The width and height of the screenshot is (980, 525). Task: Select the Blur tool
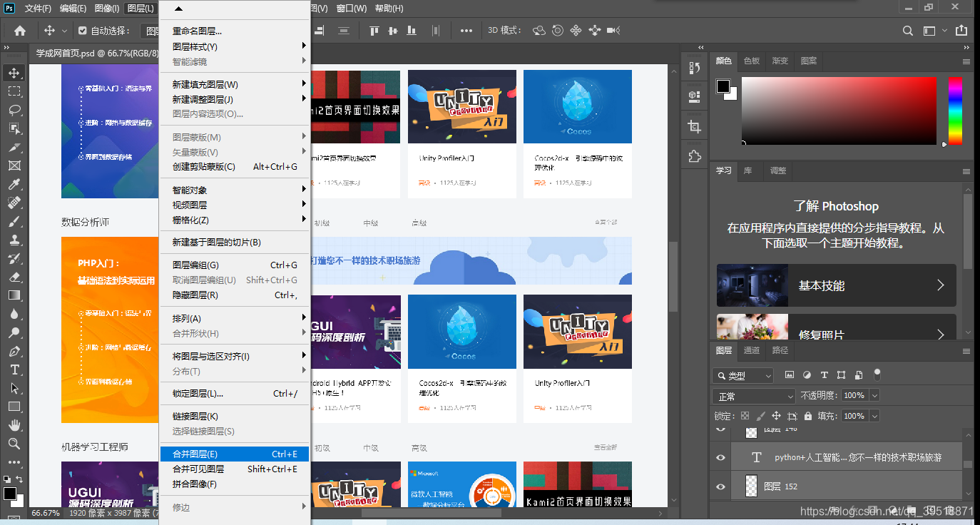pyautogui.click(x=14, y=314)
